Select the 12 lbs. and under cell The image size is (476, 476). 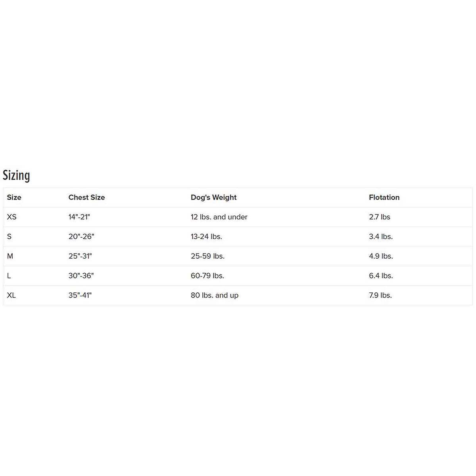[x=219, y=217]
